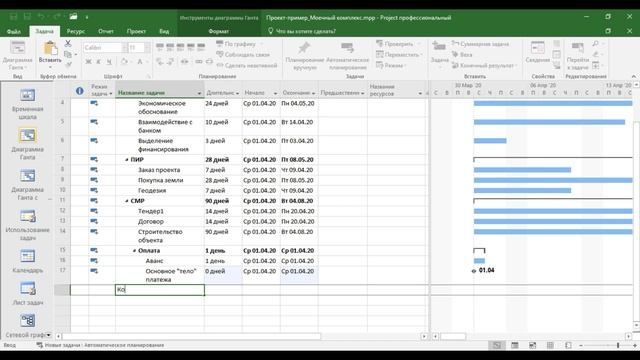Open the Режим dropdown
This screenshot has height=360, width=640.
pos(390,65)
